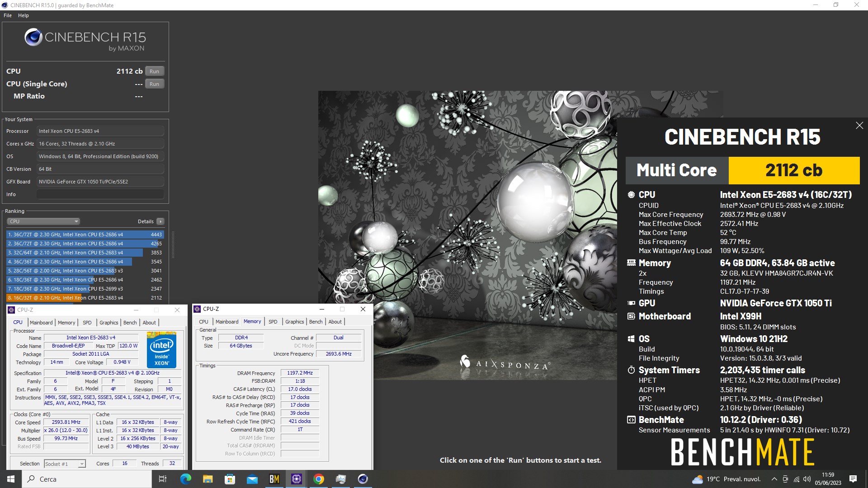Run the CPU multi-core benchmark
Viewport: 868px width, 488px height.
click(154, 71)
